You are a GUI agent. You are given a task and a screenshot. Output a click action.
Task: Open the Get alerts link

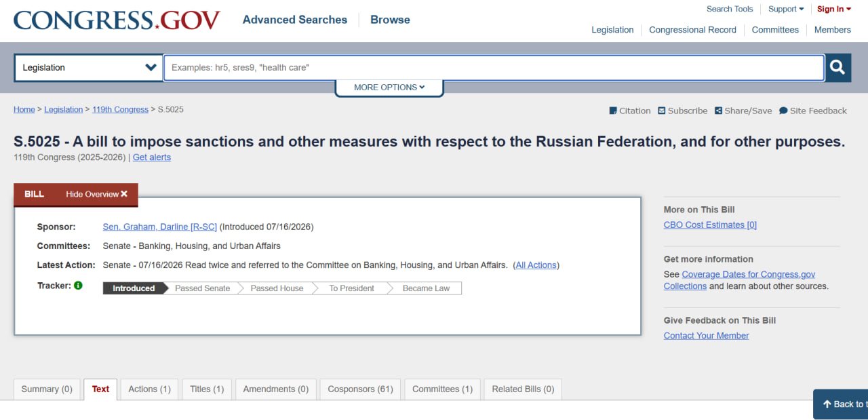152,157
